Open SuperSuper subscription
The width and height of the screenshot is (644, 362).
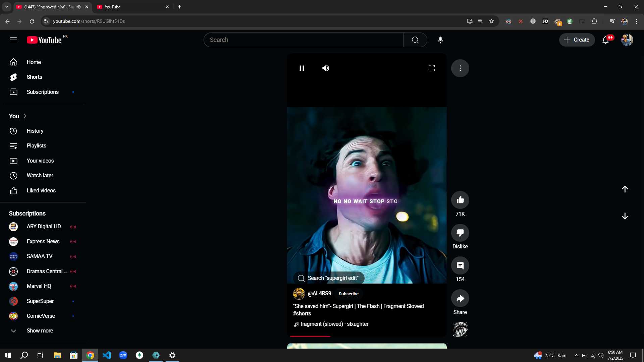(43, 301)
